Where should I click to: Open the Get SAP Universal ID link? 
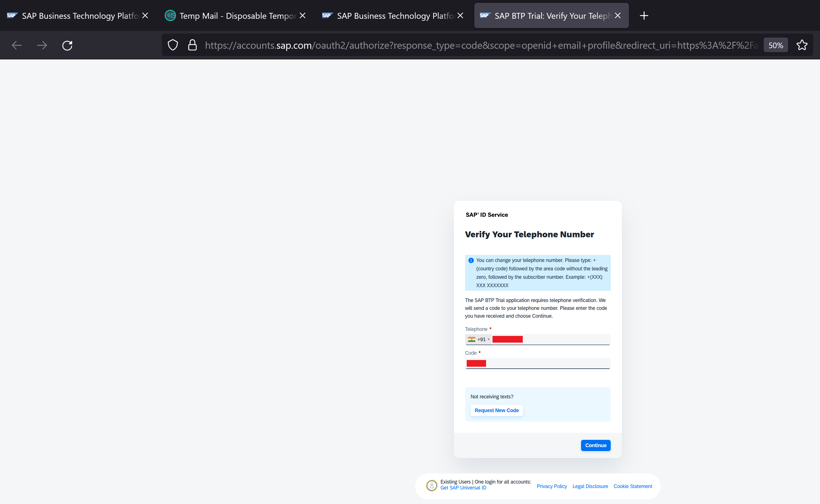pyautogui.click(x=463, y=488)
